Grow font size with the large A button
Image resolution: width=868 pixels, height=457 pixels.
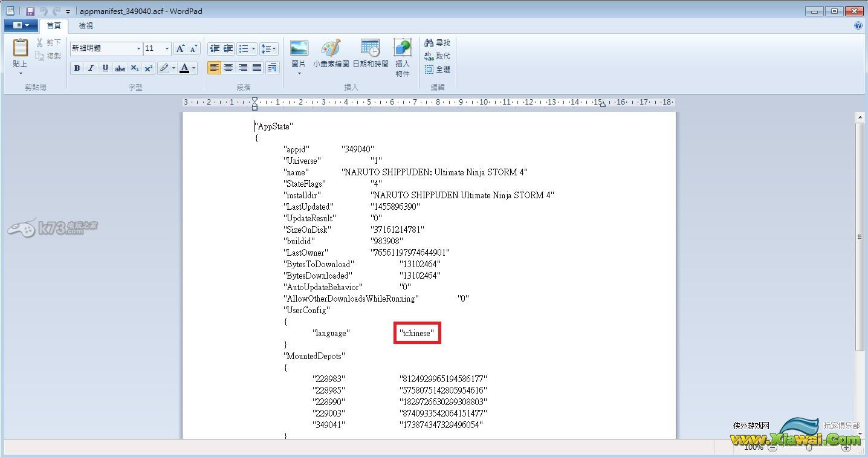[180, 48]
